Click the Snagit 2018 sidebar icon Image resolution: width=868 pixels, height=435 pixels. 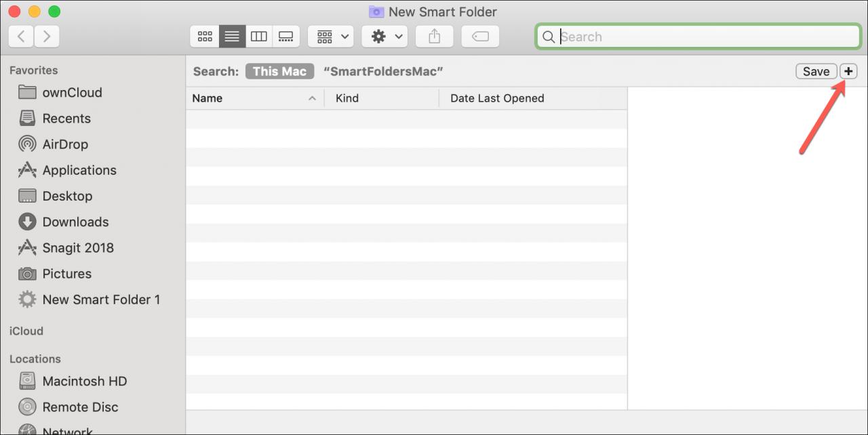pos(27,247)
